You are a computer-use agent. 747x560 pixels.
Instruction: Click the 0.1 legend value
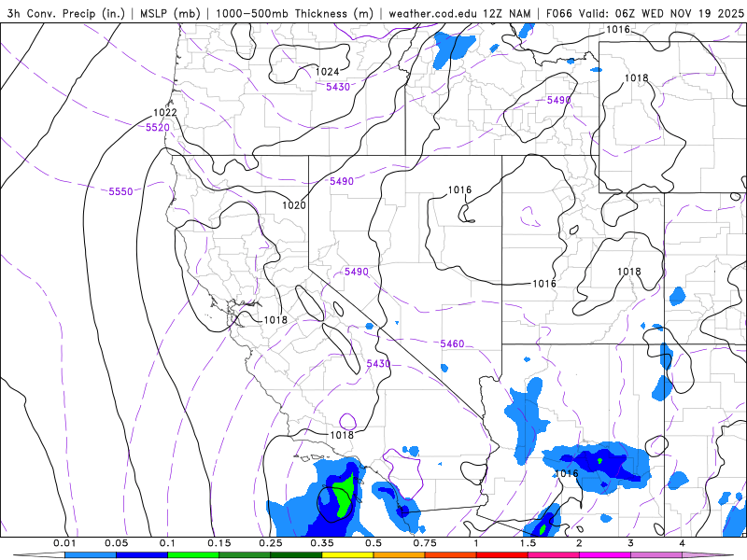tap(167, 543)
